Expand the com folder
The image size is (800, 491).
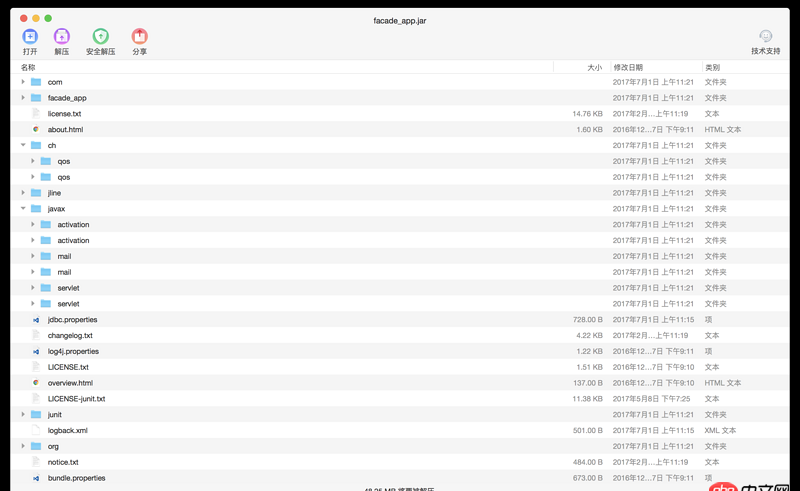(x=23, y=82)
